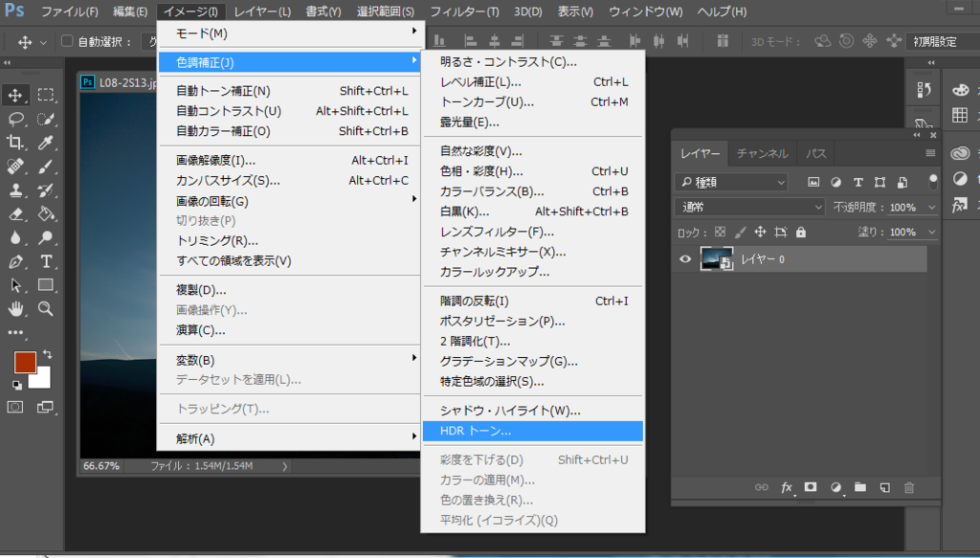Select the Rectangle shape tool

click(x=46, y=285)
